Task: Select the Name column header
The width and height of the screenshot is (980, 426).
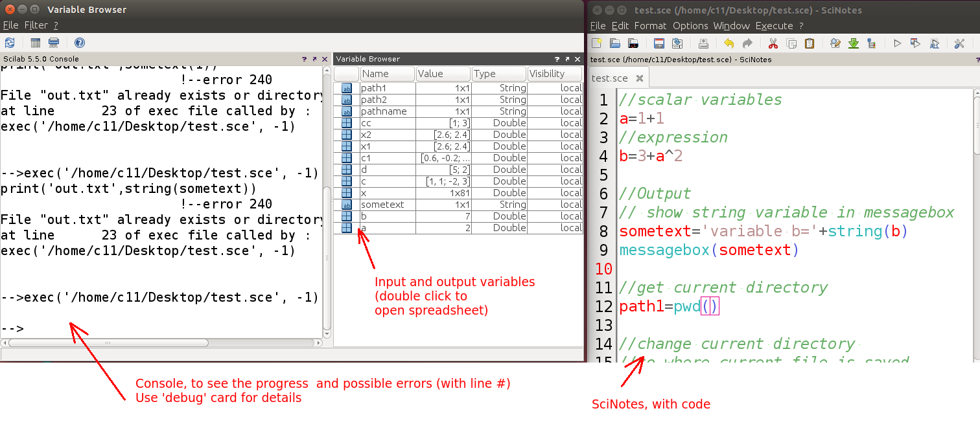Action: tap(387, 73)
